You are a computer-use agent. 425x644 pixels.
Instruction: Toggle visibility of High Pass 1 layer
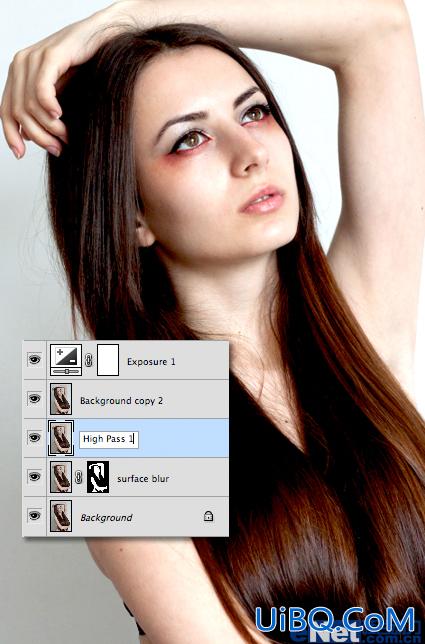pyautogui.click(x=34, y=437)
